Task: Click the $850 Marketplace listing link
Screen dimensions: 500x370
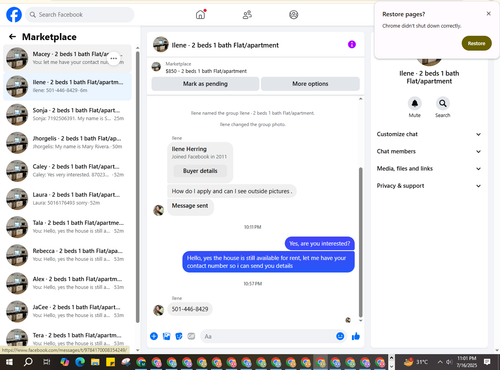Action: point(206,71)
